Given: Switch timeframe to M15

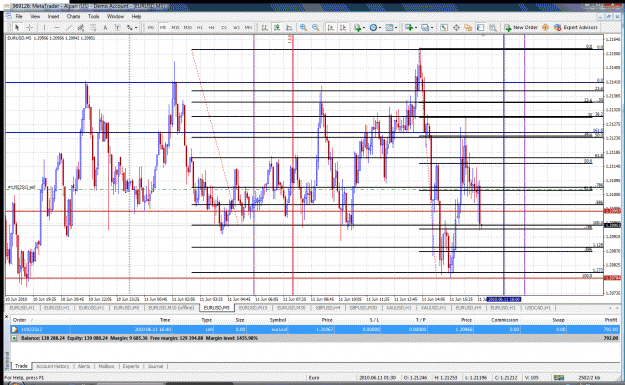Looking at the screenshot, I should (175, 28).
